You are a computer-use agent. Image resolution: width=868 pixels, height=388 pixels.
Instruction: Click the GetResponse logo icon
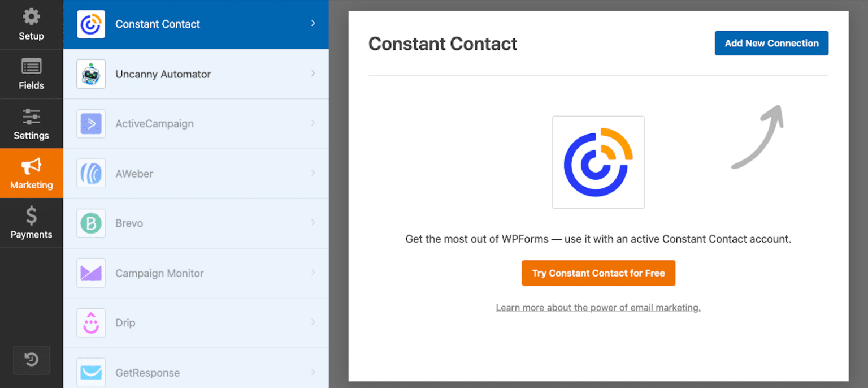(x=91, y=373)
